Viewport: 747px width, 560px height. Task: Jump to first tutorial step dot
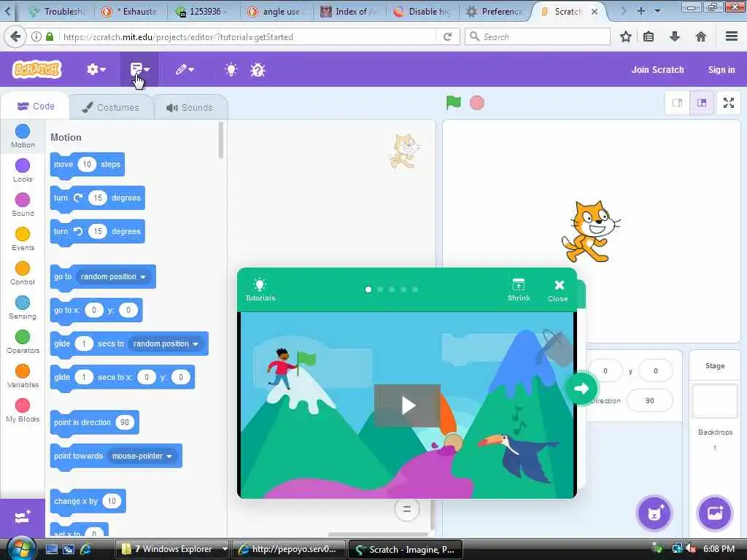click(368, 289)
